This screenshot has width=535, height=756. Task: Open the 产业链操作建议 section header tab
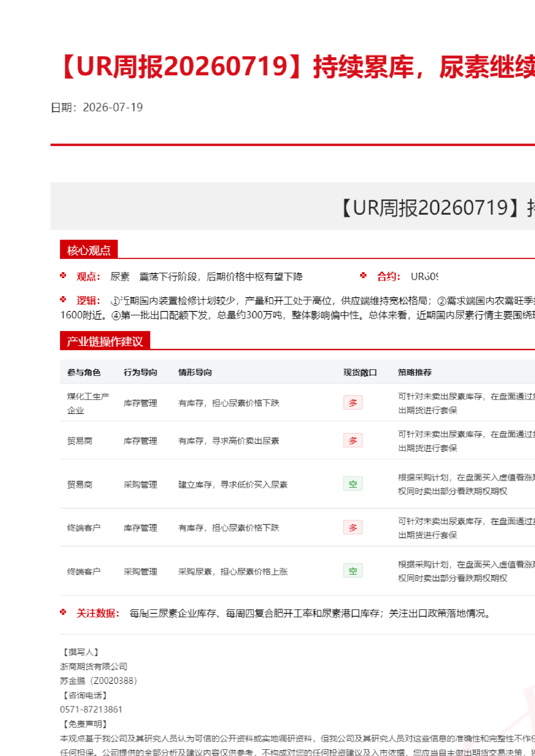pyautogui.click(x=105, y=341)
